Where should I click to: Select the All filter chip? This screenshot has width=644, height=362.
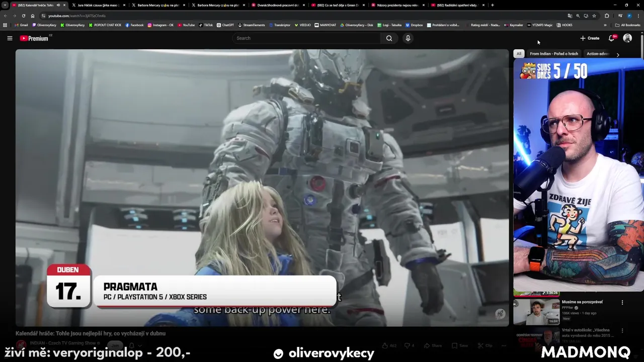tap(519, 54)
